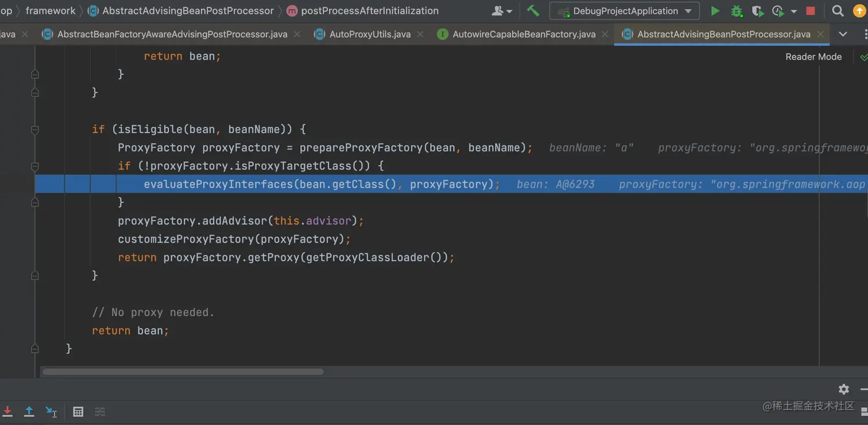The height and width of the screenshot is (425, 868).
Task: Select the AbstractAdvisingBeanPostProcessor.java tab
Action: (723, 34)
